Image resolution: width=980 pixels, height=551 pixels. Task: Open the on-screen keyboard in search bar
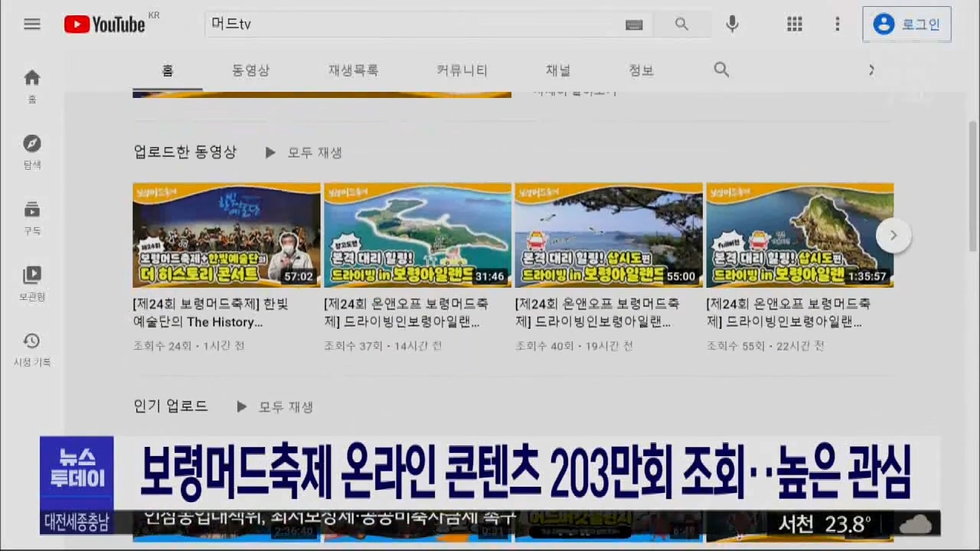[634, 24]
